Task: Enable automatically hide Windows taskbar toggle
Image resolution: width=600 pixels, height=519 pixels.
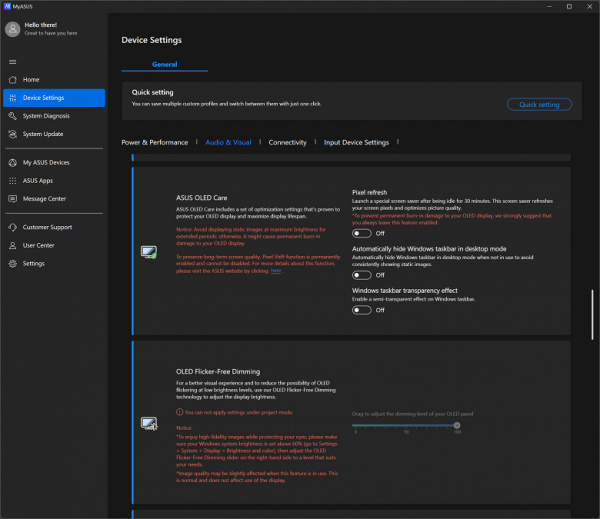Action: [x=361, y=274]
